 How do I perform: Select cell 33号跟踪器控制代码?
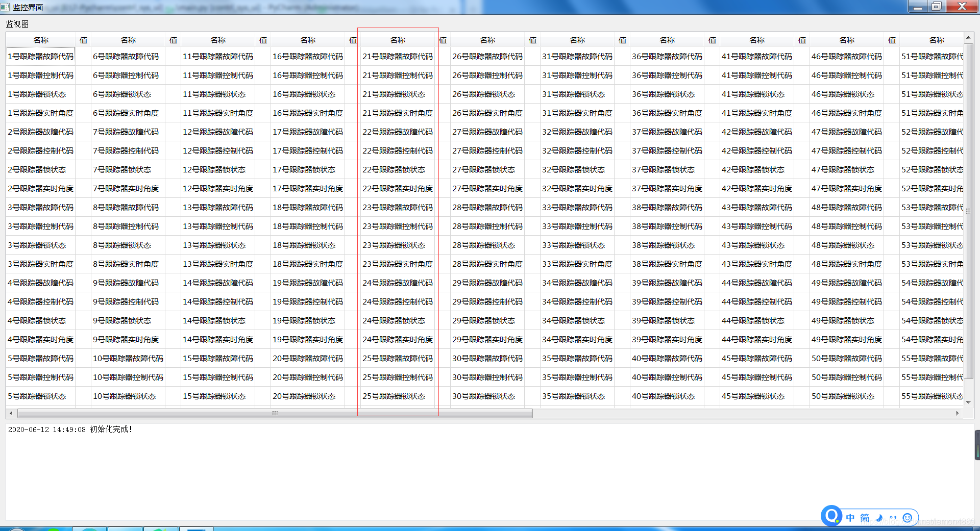coord(577,226)
